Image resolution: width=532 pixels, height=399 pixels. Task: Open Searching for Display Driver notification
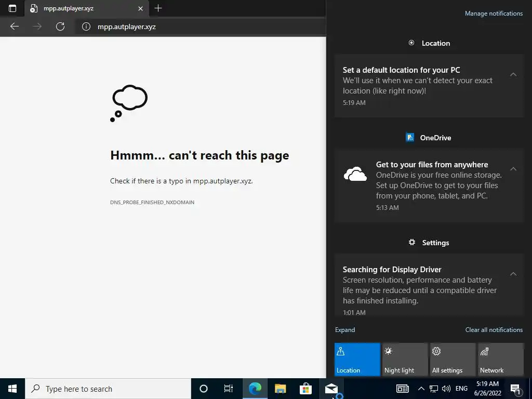click(x=429, y=285)
